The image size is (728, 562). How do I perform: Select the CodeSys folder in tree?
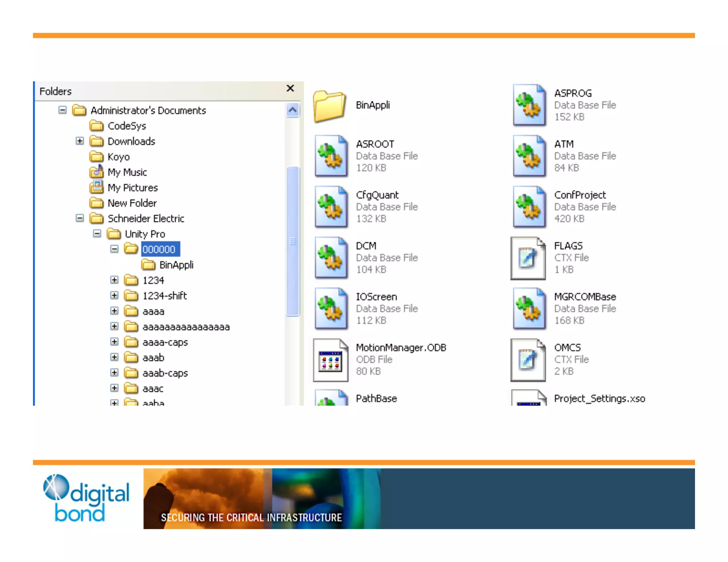point(127,126)
